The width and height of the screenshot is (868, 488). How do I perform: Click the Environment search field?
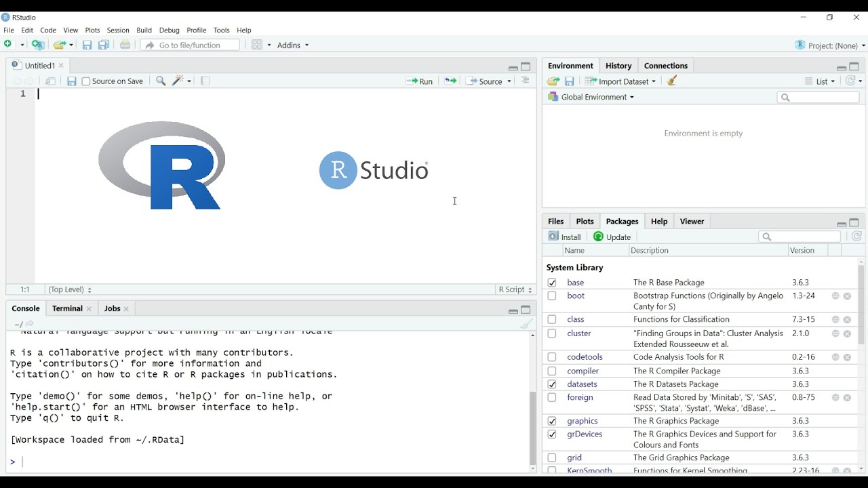(x=818, y=98)
